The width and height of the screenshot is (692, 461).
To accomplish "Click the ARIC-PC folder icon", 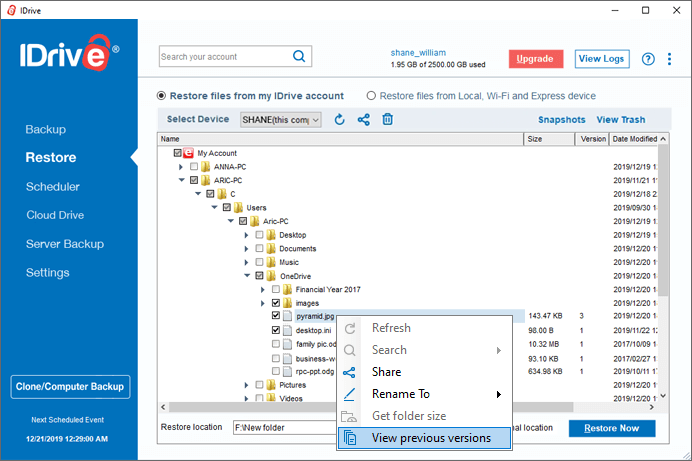I will click(205, 180).
